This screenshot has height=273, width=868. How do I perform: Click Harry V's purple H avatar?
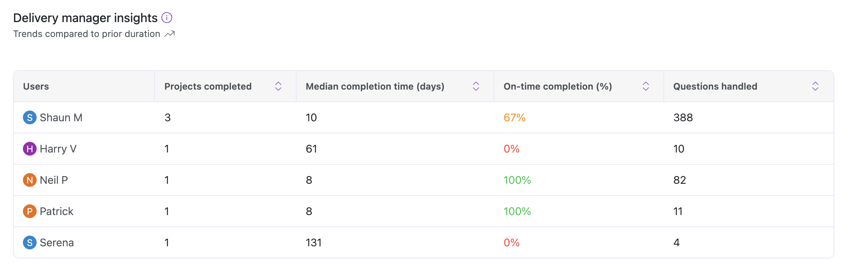point(30,149)
